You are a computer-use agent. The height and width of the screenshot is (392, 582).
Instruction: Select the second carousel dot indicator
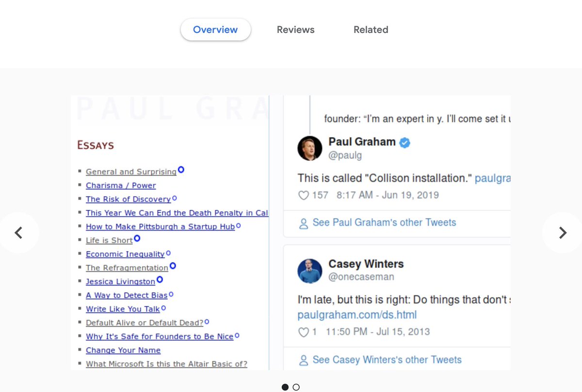(296, 387)
